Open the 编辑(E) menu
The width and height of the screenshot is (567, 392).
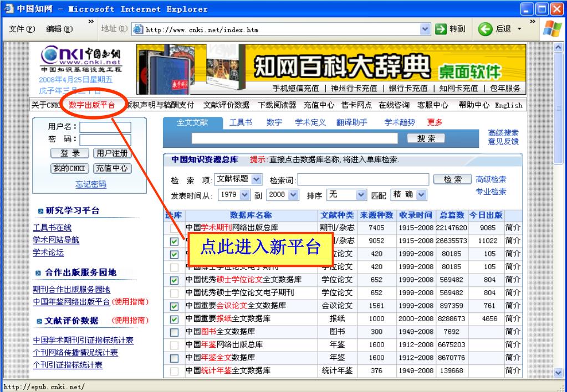(59, 29)
